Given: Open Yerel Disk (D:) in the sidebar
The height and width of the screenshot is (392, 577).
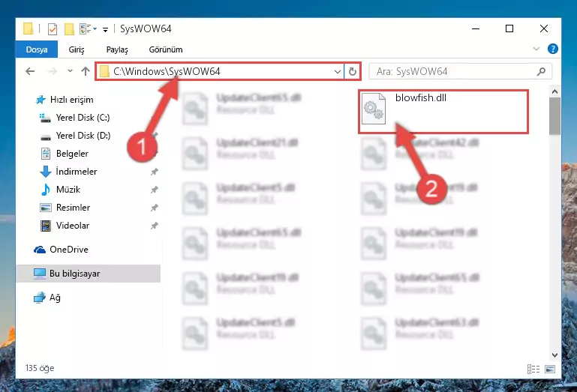Looking at the screenshot, I should click(x=75, y=136).
